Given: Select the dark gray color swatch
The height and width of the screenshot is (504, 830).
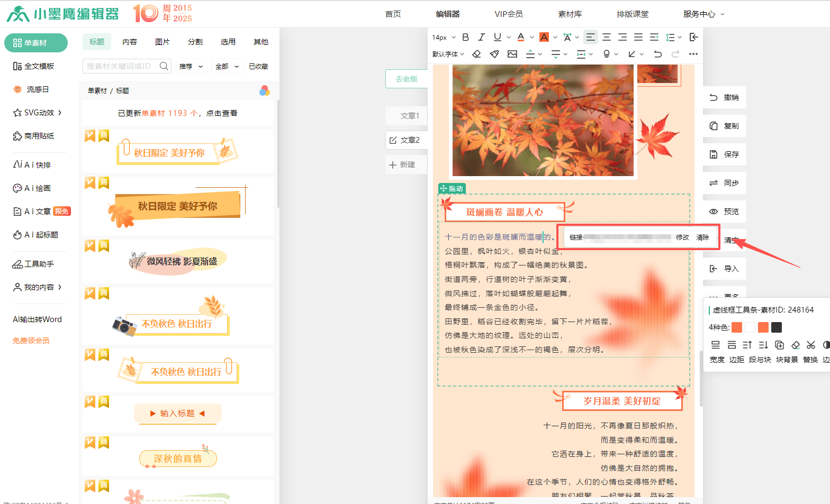Looking at the screenshot, I should (x=777, y=327).
